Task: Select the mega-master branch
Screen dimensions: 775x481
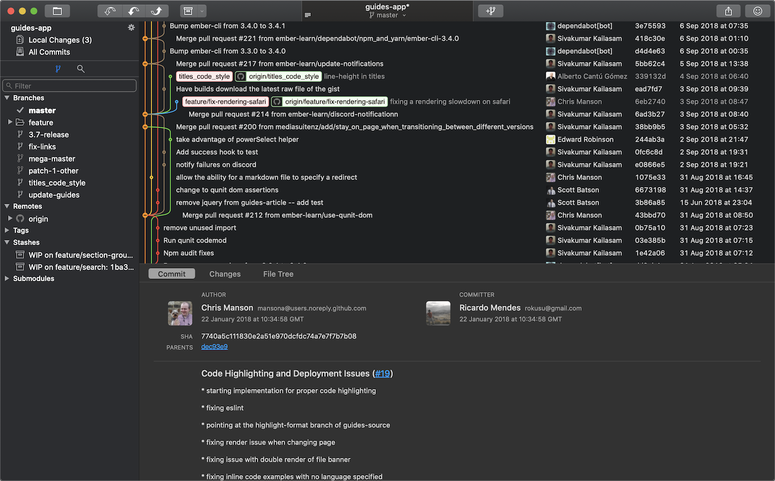Action: pyautogui.click(x=51, y=159)
